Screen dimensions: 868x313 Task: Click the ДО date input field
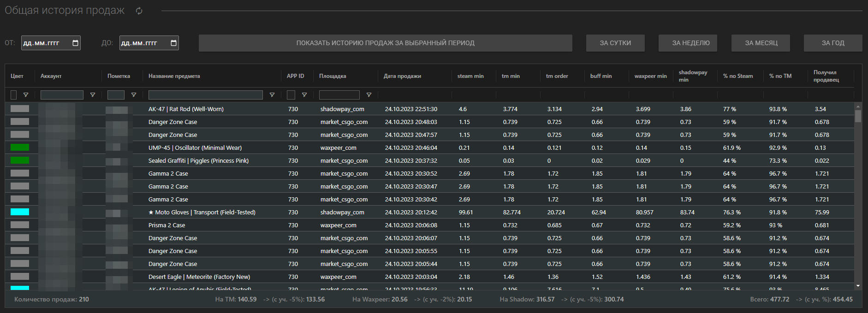[x=149, y=43]
